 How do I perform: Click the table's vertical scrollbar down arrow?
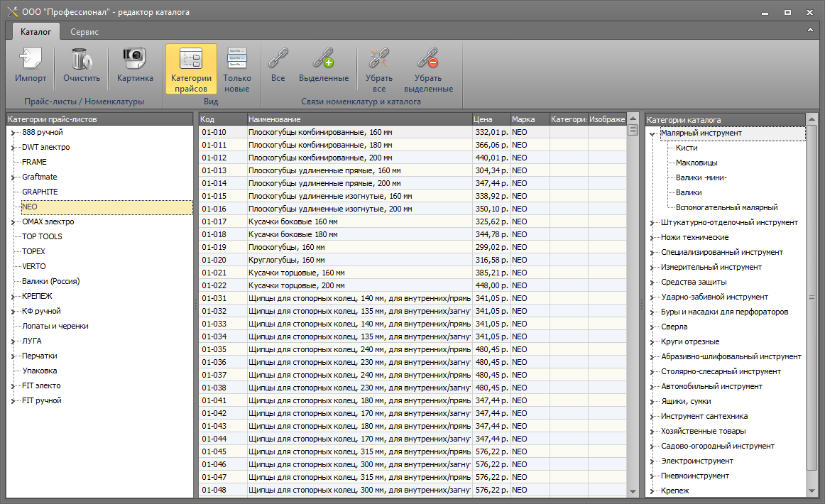click(x=633, y=491)
